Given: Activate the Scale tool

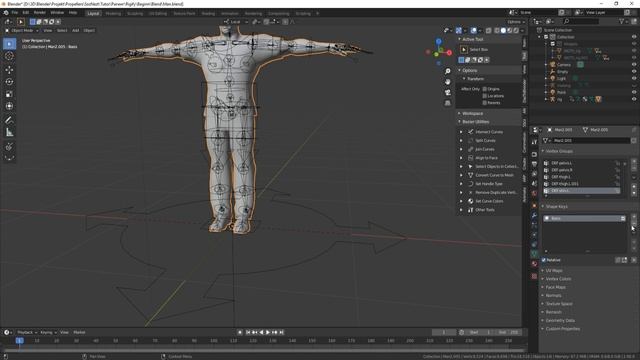Looking at the screenshot, I should 9,94.
